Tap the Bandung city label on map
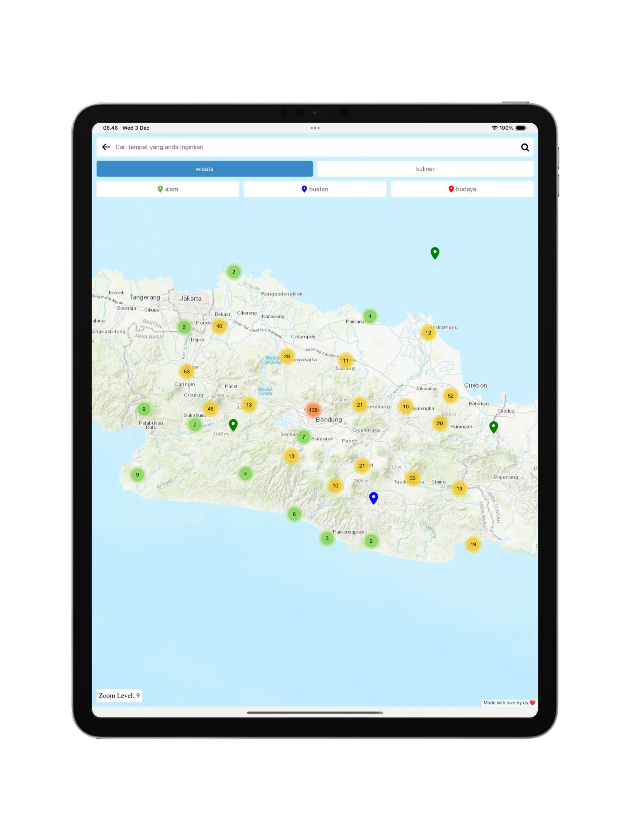Screen dimensions: 630x840 tap(329, 420)
